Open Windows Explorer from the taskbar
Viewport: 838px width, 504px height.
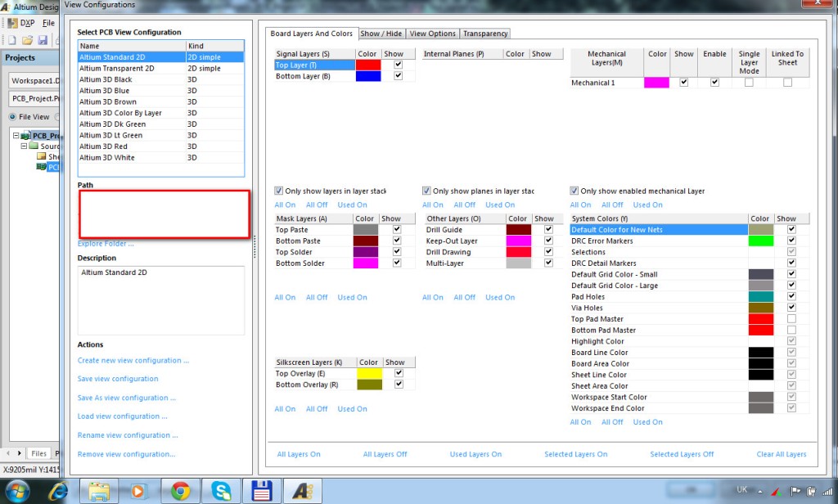tap(100, 490)
